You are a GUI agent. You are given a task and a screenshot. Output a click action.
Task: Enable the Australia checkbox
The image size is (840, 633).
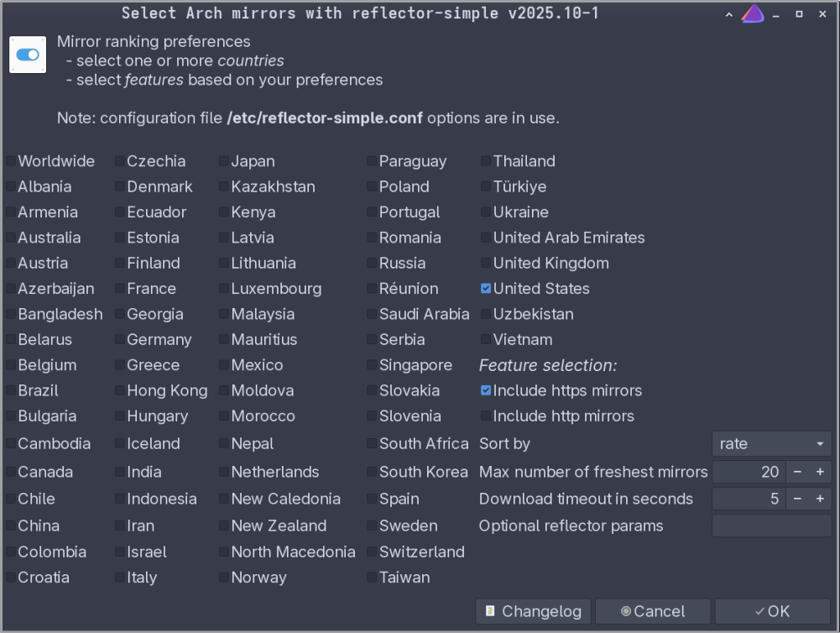click(11, 238)
